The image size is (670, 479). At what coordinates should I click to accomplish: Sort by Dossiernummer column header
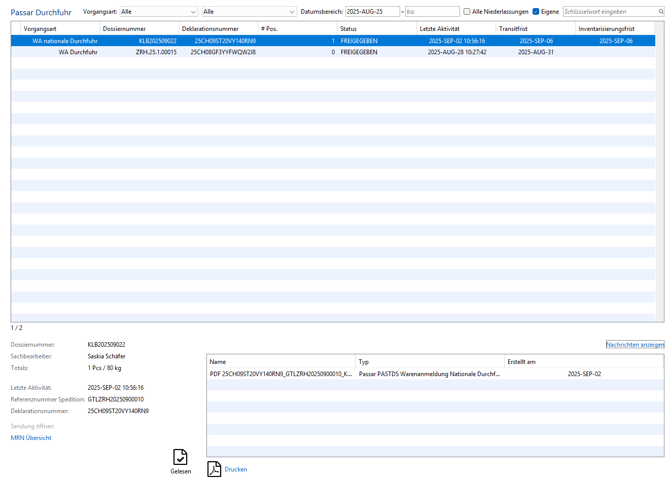(139, 29)
